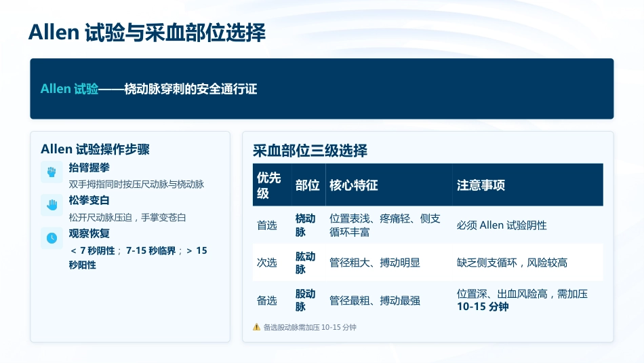Select the slide title Allen 试验与采血部位选择
The width and height of the screenshot is (644, 363).
(147, 33)
